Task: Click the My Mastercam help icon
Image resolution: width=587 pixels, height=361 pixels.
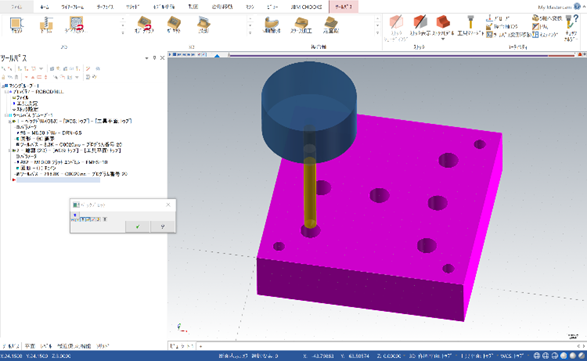Action: pos(577,7)
